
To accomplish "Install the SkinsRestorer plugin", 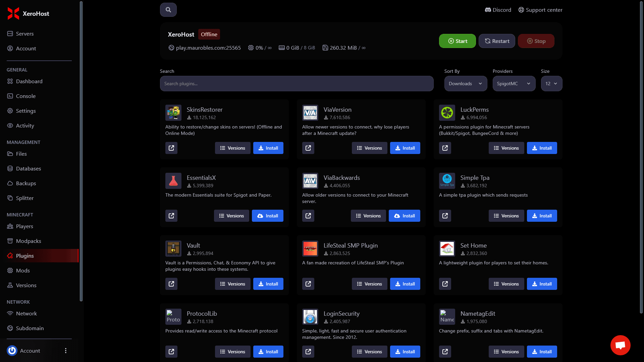I will click(x=268, y=148).
